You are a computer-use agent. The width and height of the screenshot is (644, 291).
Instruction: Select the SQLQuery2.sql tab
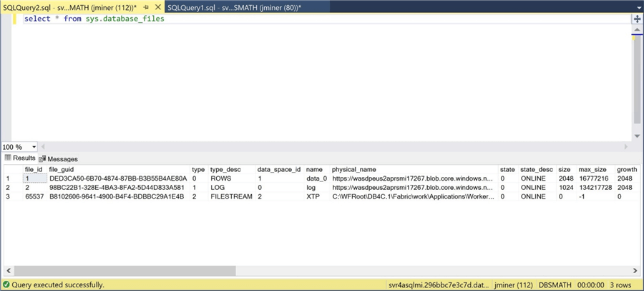[x=70, y=8]
